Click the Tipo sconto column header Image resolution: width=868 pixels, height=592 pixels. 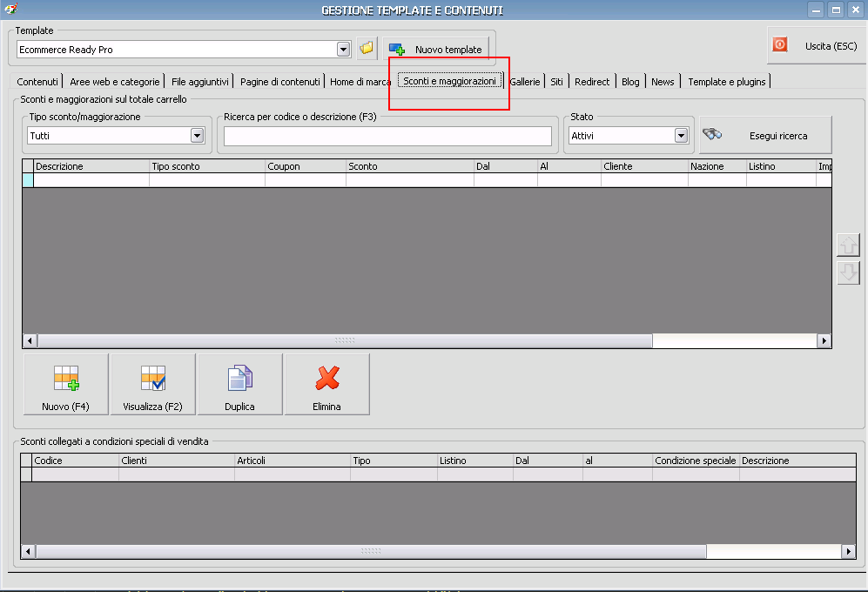point(207,166)
